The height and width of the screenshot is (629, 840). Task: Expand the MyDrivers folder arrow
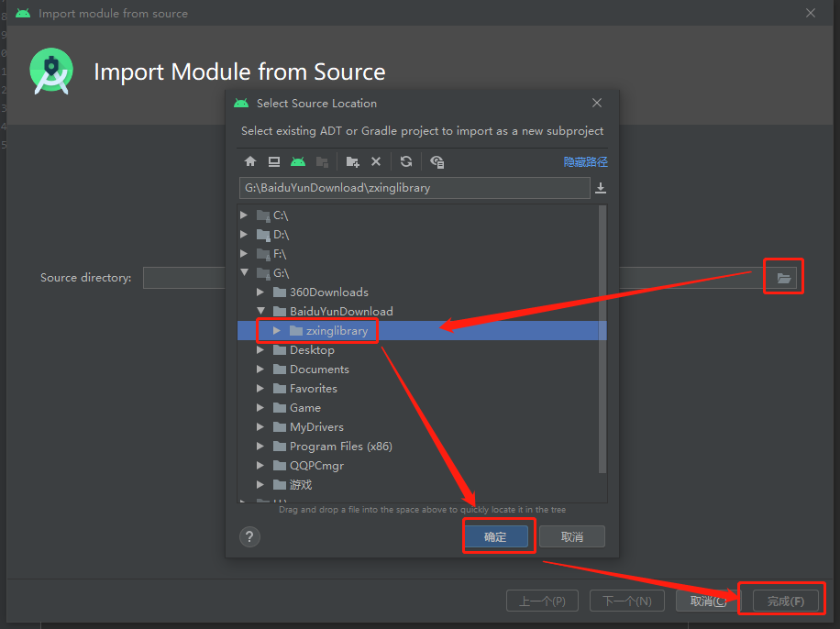[x=260, y=427]
